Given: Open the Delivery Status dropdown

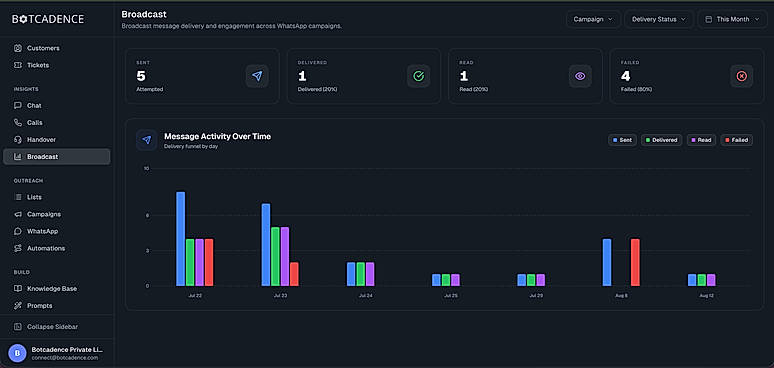Looking at the screenshot, I should click(x=659, y=19).
